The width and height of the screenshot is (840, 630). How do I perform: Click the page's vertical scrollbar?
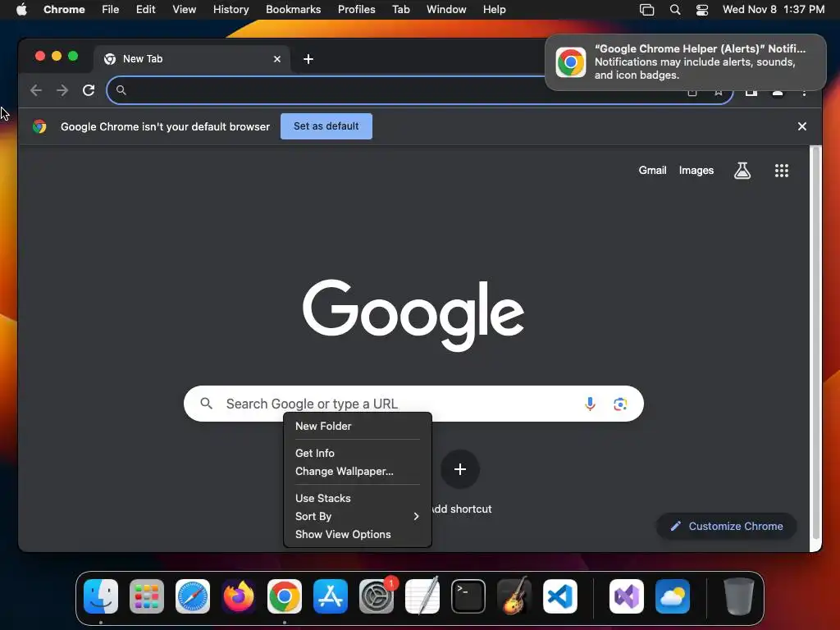tap(816, 343)
